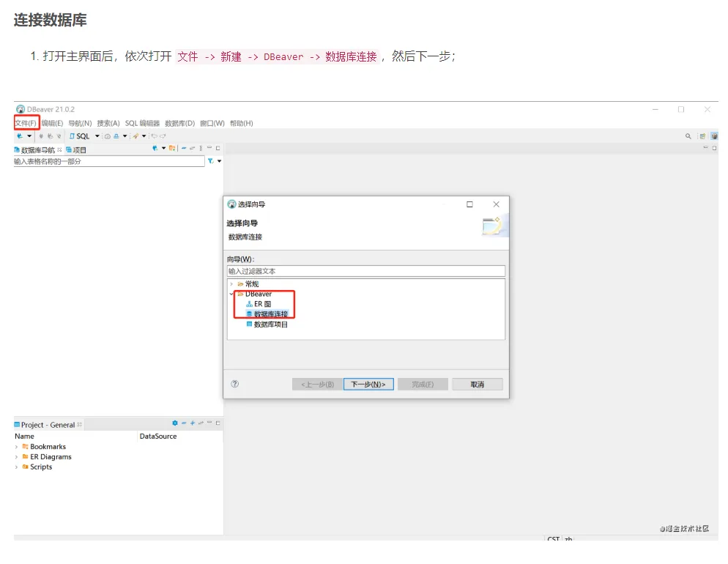The width and height of the screenshot is (728, 564).
Task: Click Link with Editor icon in database navigator
Action: tap(192, 148)
